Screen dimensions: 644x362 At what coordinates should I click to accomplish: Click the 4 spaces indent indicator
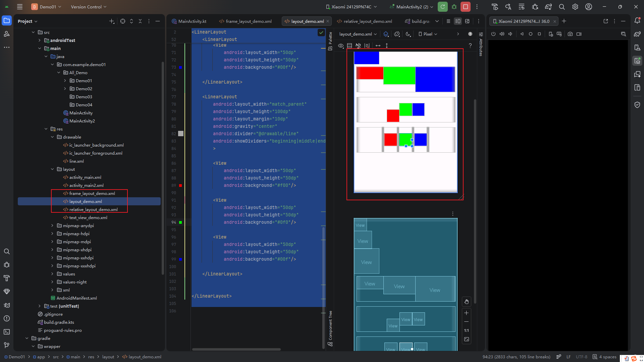[604, 357]
